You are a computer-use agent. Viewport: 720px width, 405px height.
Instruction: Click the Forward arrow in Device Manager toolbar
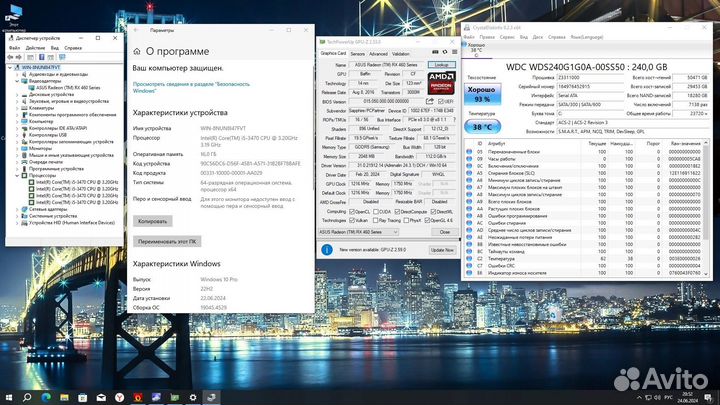18,57
